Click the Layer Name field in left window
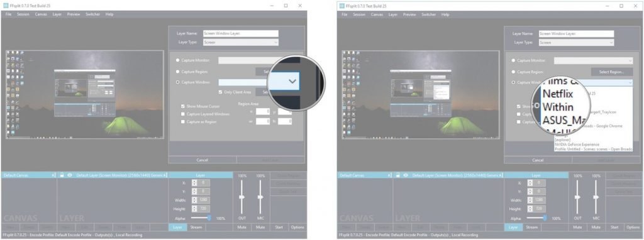This screenshot has width=644, height=240. tap(241, 34)
